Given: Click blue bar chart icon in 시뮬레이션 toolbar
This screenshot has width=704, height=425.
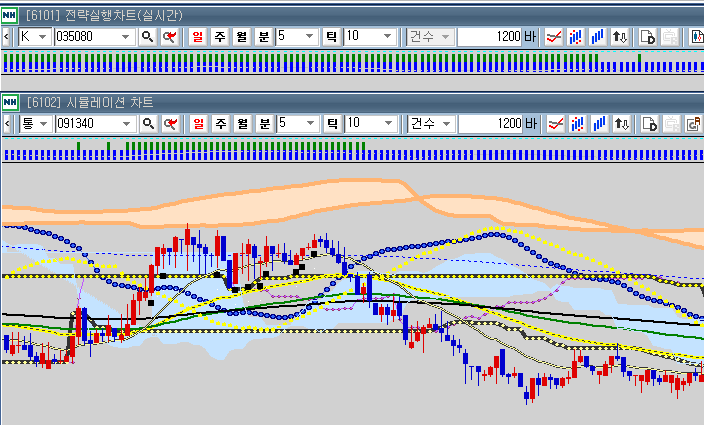Looking at the screenshot, I should 598,124.
